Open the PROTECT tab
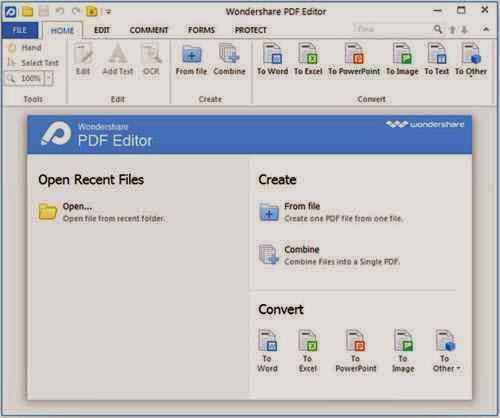500x418 pixels. click(x=251, y=30)
